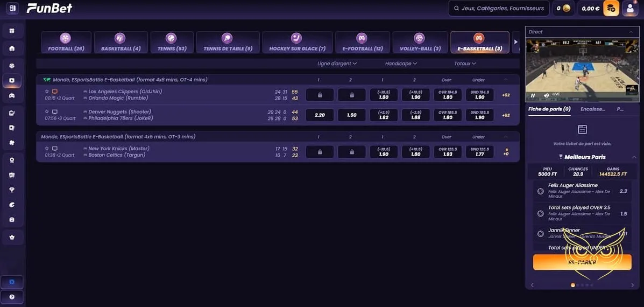Open Philadelphia 76ers (JoKeR) team name
Screen dimensions: 644x307
pyautogui.click(x=120, y=118)
